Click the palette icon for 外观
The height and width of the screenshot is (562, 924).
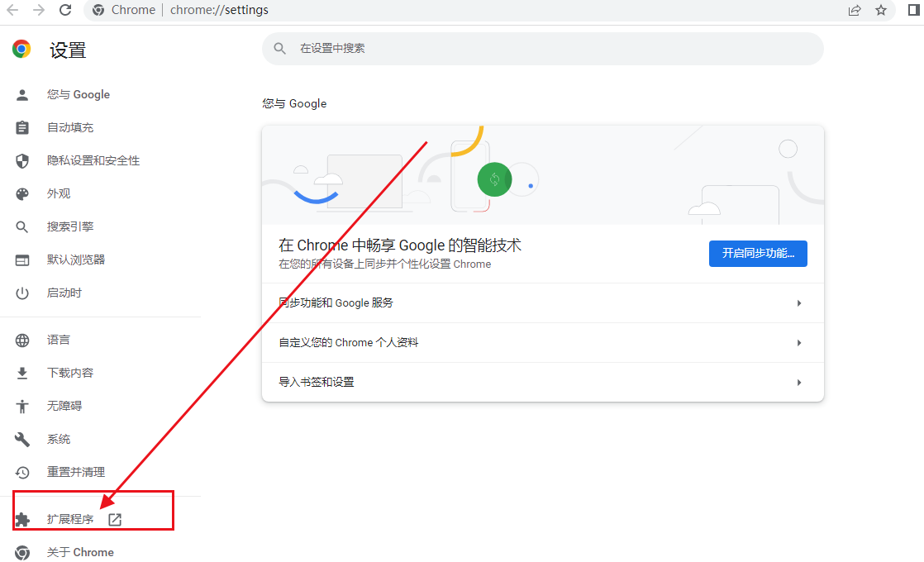pos(22,194)
